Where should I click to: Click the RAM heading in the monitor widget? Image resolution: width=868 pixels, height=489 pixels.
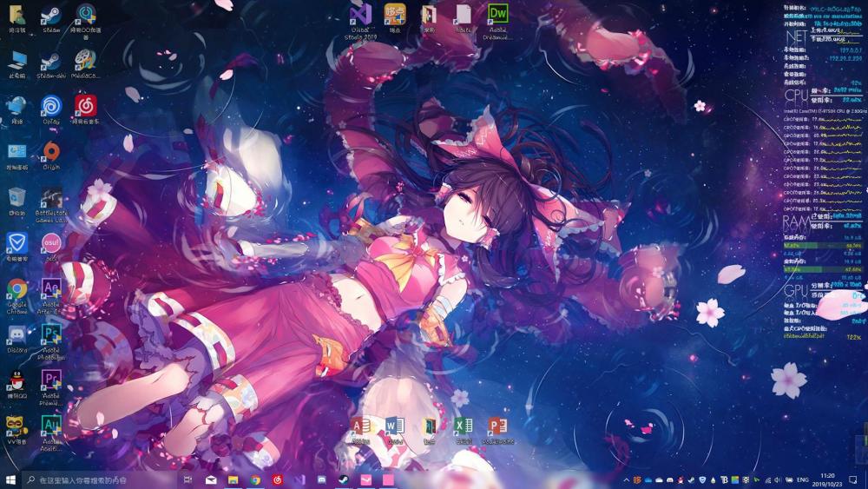[797, 221]
